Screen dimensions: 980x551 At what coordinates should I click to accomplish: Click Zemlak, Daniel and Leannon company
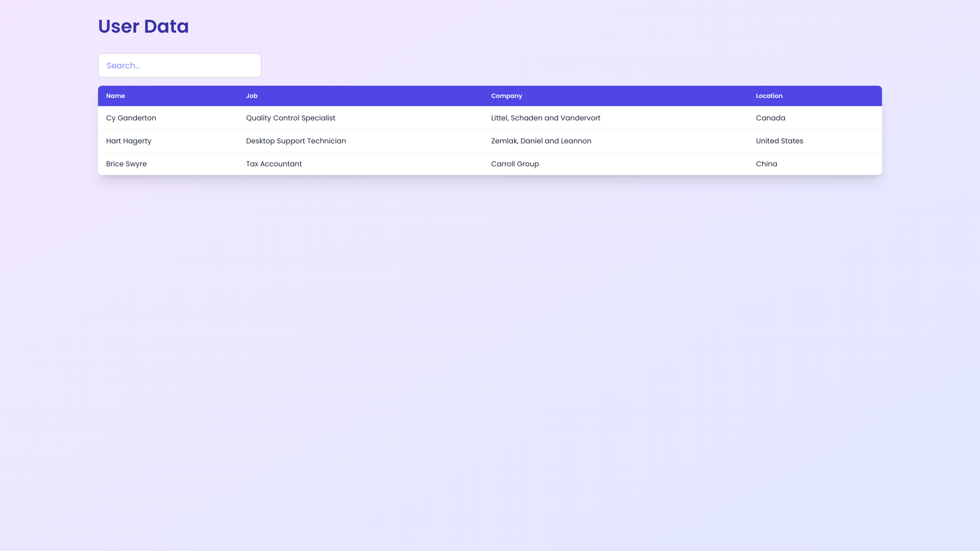click(541, 141)
